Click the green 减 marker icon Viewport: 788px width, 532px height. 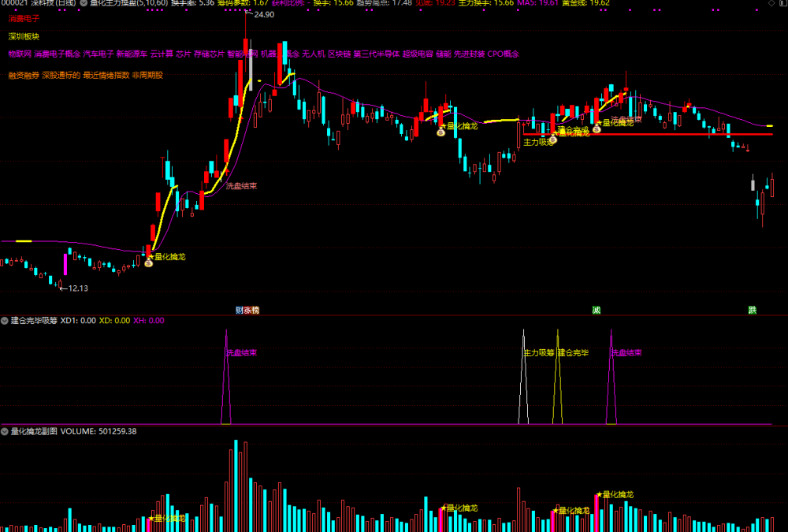click(596, 311)
